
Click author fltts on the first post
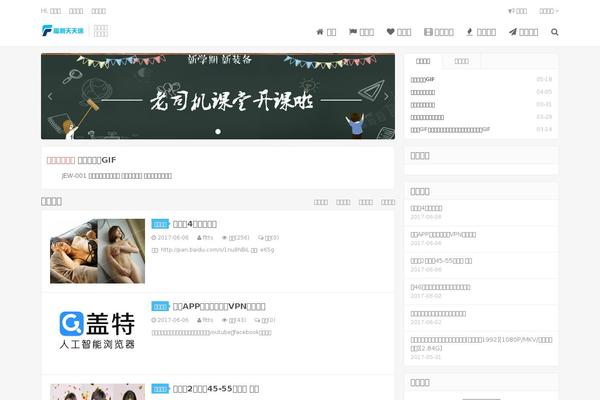pos(205,238)
